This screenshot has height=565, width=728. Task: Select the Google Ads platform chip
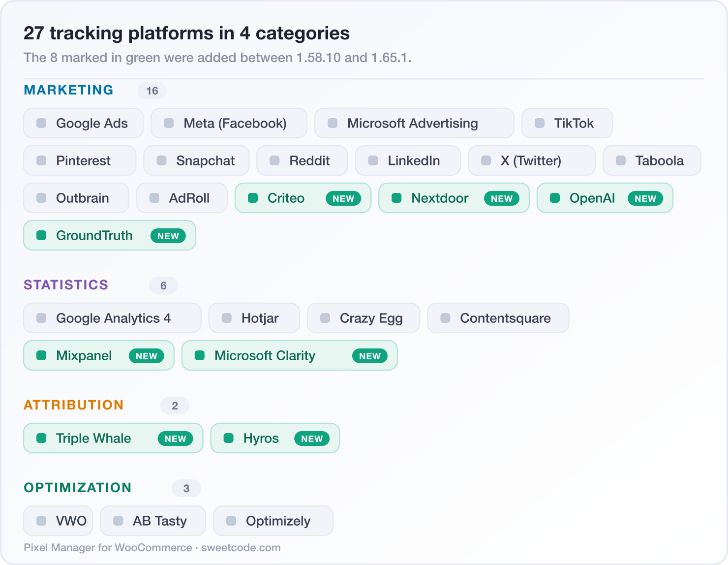(x=84, y=123)
